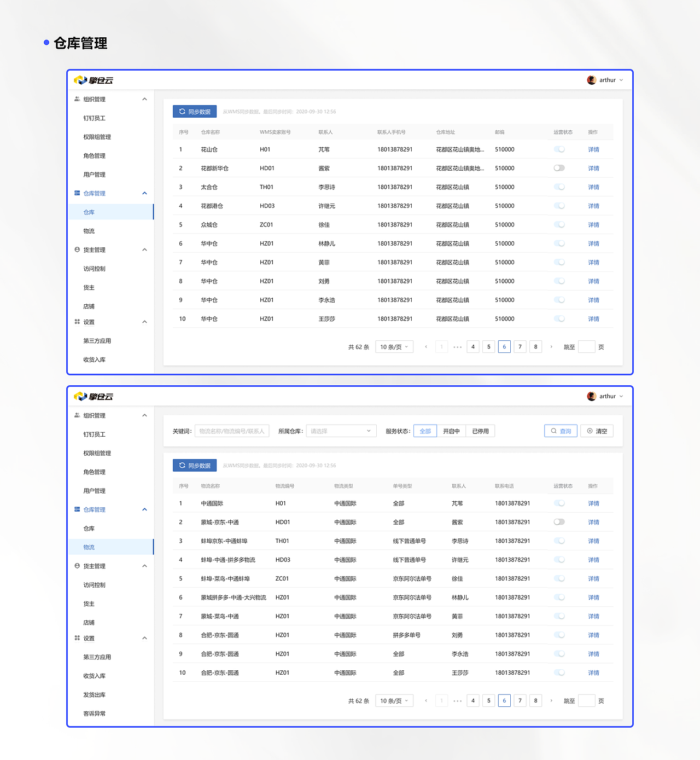Go to page 4 in logistics pagination
700x760 pixels.
(473, 701)
